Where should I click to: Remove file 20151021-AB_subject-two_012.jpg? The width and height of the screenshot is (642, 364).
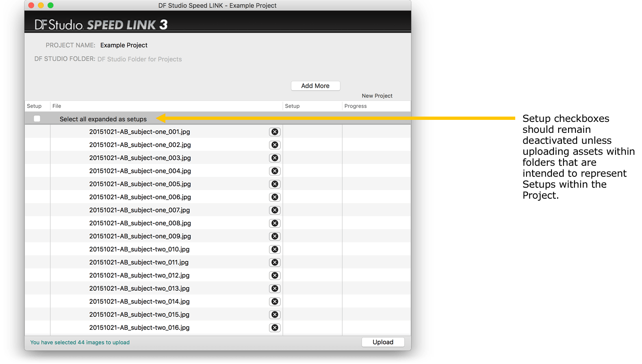(275, 275)
